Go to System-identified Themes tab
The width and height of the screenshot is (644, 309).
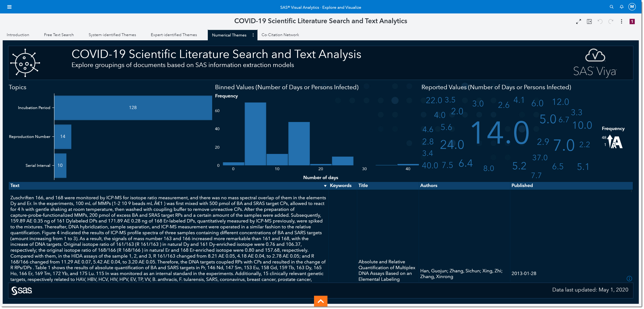[112, 35]
